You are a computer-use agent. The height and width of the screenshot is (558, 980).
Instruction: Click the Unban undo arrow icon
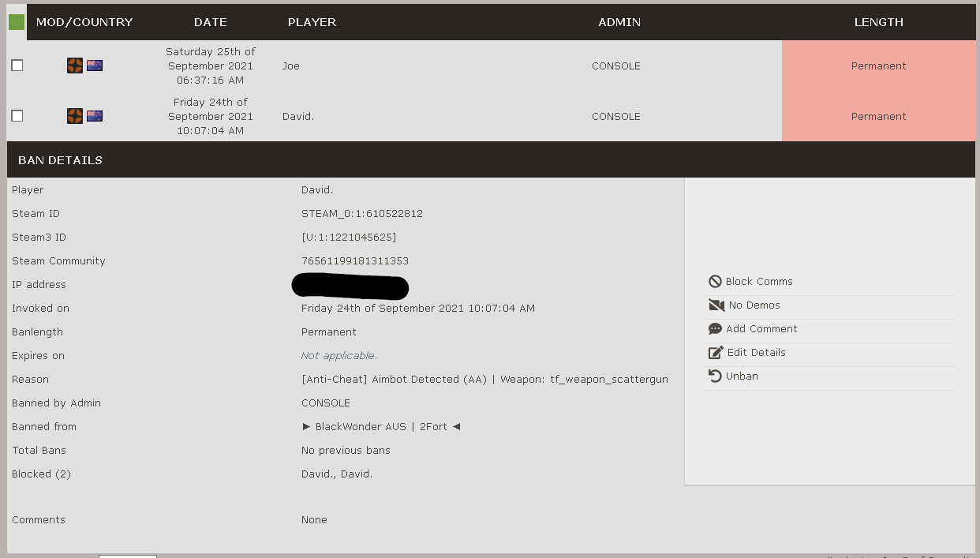(x=715, y=376)
